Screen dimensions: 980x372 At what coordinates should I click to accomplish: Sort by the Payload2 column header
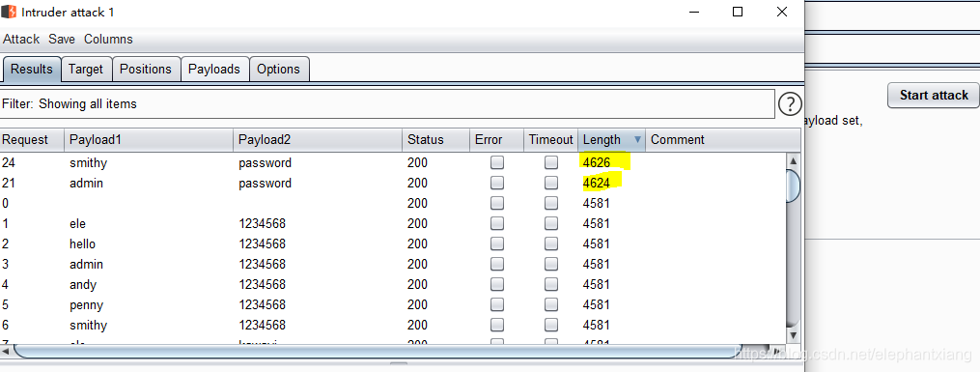[x=318, y=139]
